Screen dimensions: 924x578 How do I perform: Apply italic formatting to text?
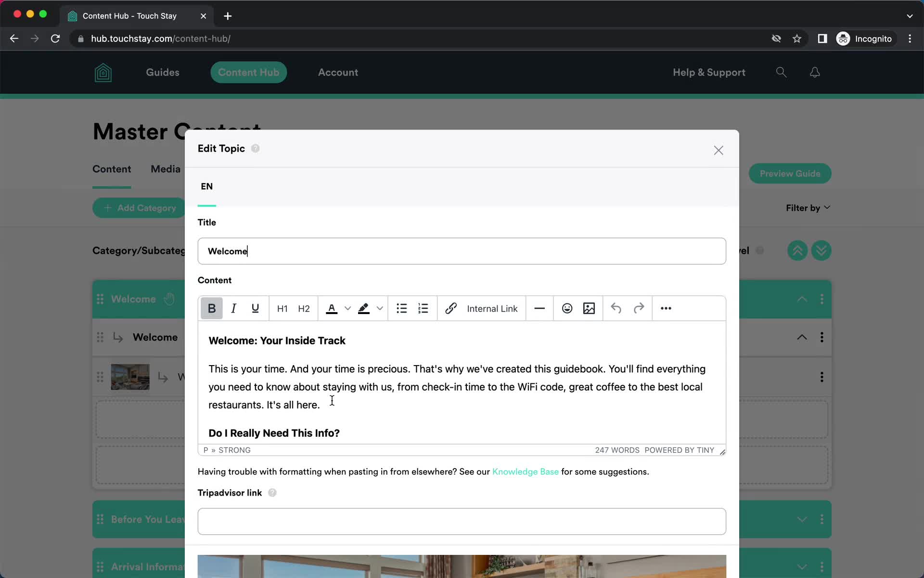pyautogui.click(x=233, y=308)
